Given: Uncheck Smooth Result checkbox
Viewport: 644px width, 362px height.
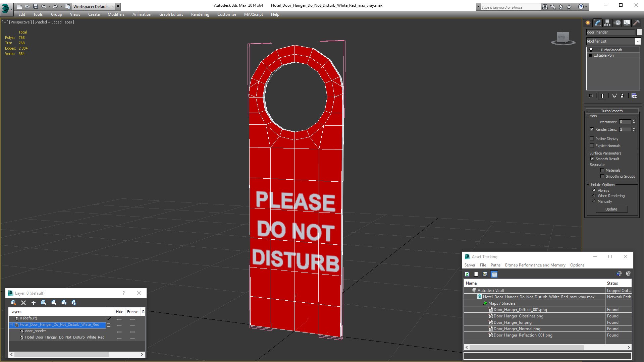Looking at the screenshot, I should click(x=592, y=159).
